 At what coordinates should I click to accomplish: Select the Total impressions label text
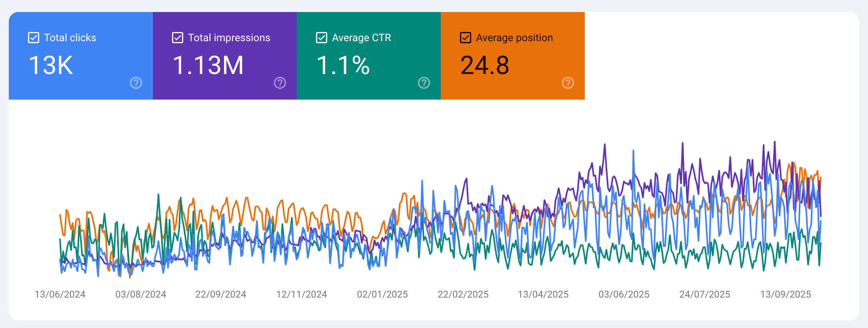pyautogui.click(x=229, y=38)
